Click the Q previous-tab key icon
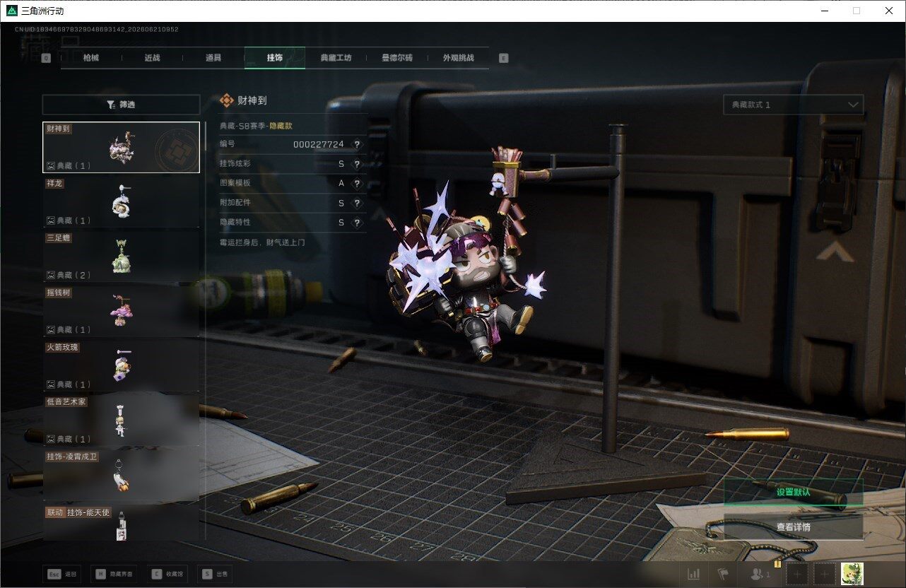Viewport: 906px width, 588px height. (x=46, y=58)
